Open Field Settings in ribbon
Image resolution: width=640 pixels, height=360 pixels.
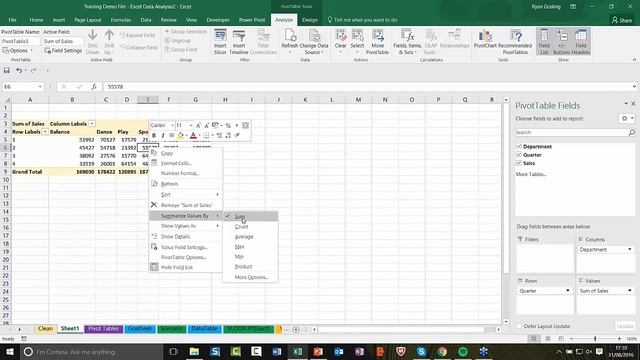click(x=63, y=51)
